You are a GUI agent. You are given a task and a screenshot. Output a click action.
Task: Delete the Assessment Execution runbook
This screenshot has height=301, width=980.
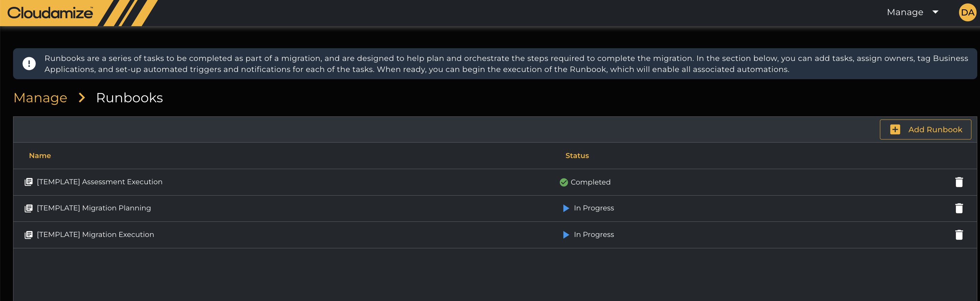coord(959,182)
